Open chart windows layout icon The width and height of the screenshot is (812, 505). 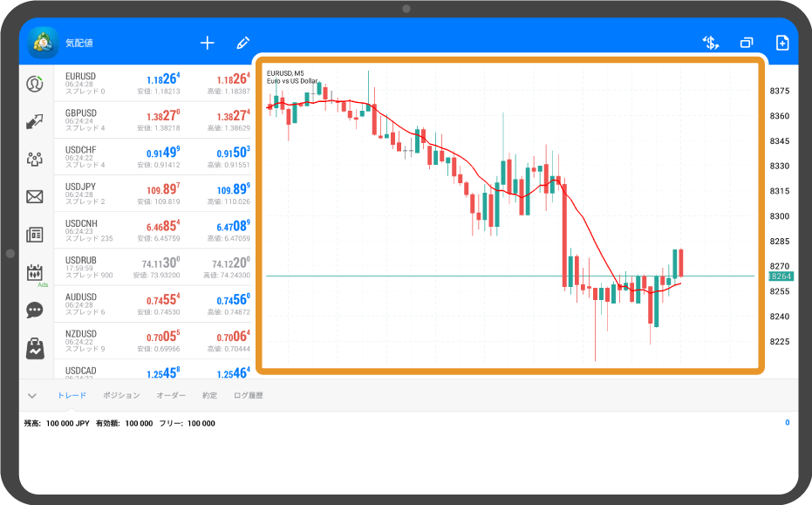tap(747, 43)
